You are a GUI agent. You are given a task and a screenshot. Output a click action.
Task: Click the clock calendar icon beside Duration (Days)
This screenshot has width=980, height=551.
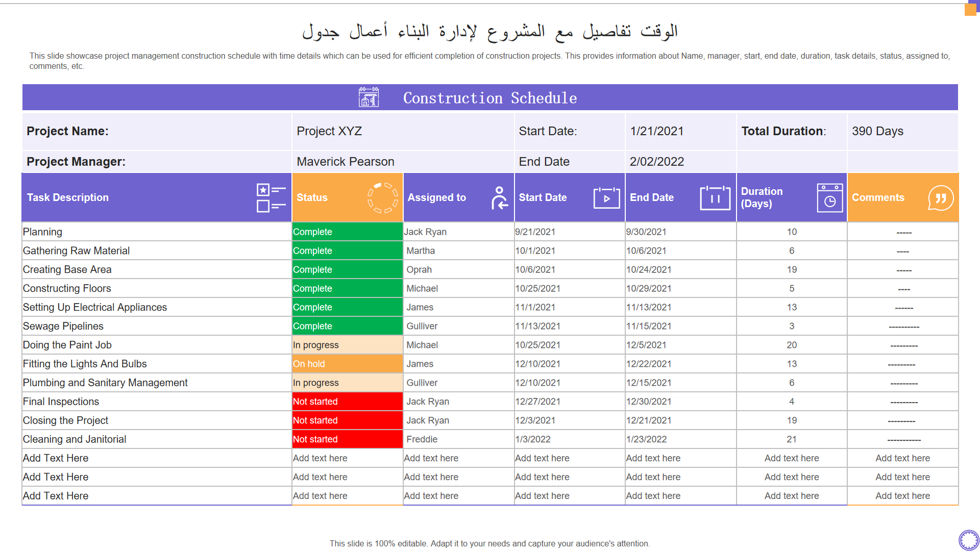(830, 198)
